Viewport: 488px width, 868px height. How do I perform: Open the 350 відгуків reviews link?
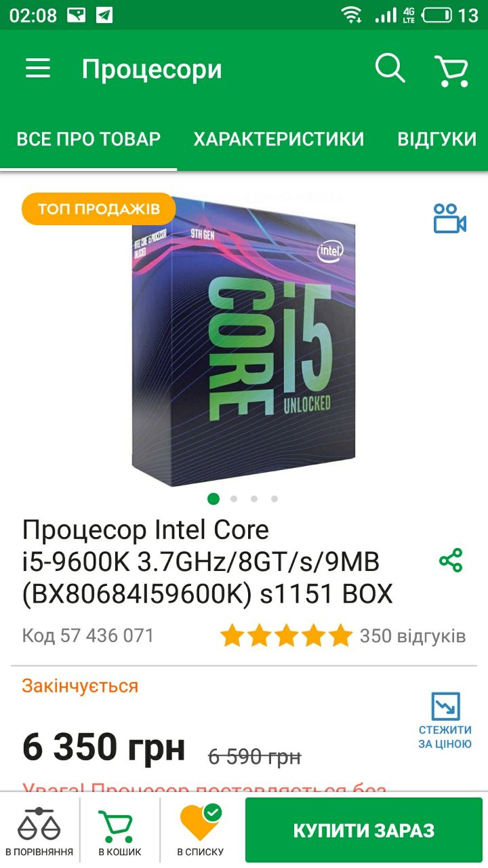413,636
